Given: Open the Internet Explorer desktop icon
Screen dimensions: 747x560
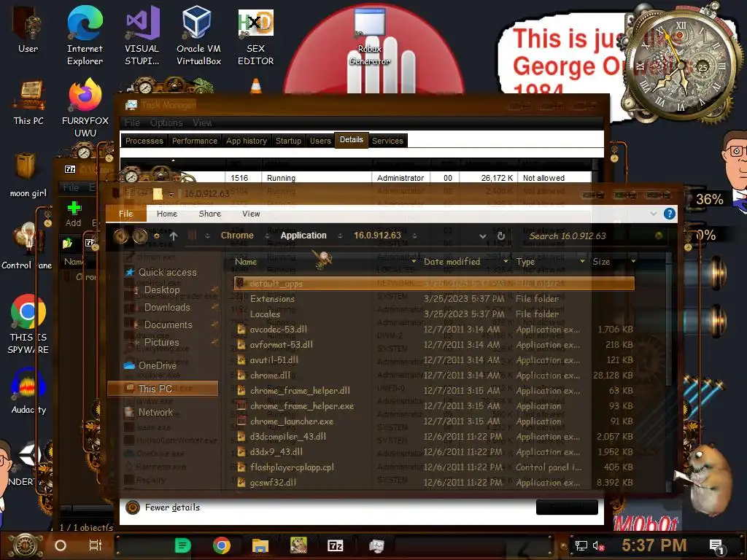Looking at the screenshot, I should point(85,36).
